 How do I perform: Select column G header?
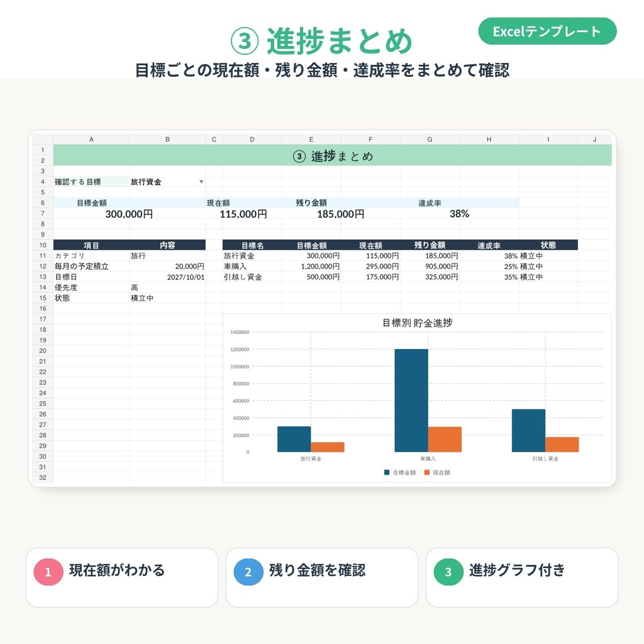coord(430,139)
